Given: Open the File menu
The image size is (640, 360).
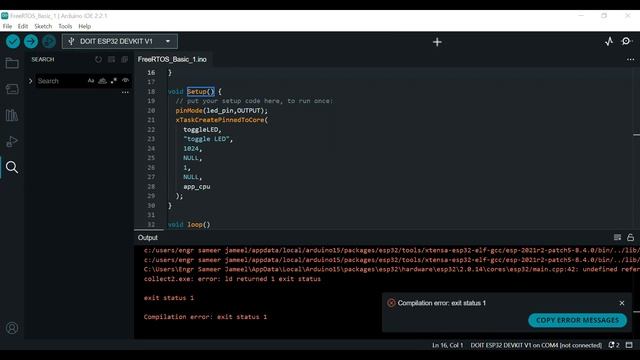Looking at the screenshot, I should click(7, 26).
